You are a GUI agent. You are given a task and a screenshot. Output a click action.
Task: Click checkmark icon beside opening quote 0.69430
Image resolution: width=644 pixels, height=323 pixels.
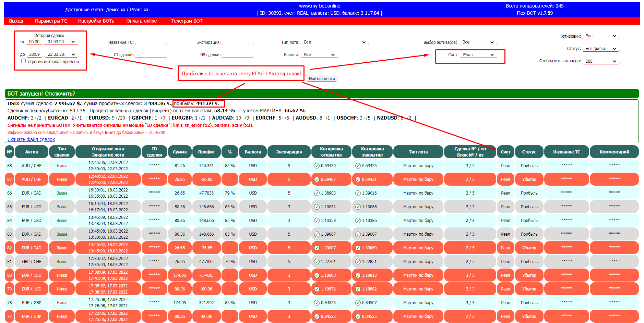pyautogui.click(x=317, y=166)
